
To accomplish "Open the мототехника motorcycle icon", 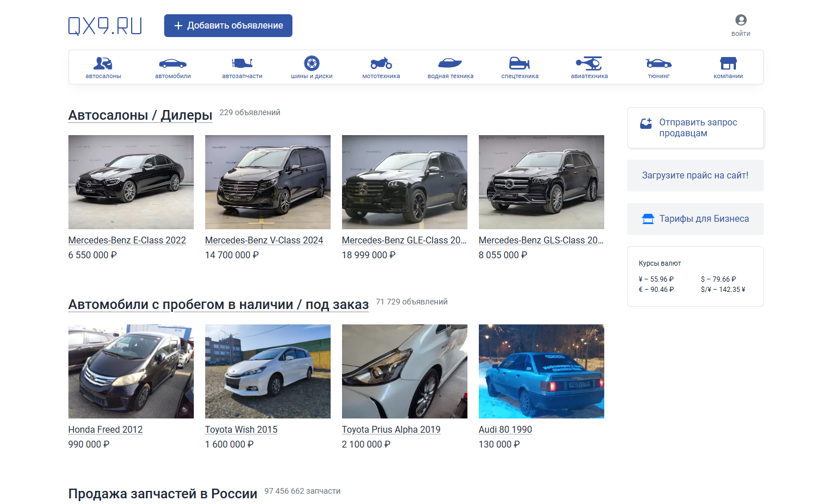I will tap(381, 63).
